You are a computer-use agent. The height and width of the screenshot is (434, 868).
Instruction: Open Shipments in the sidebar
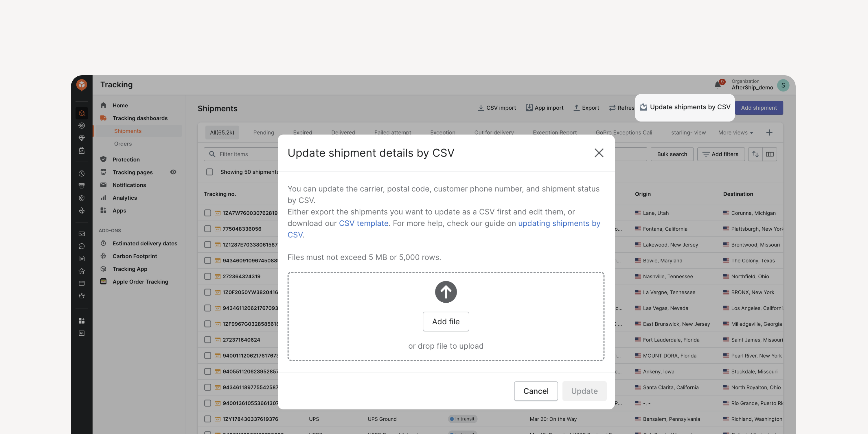[139, 131]
